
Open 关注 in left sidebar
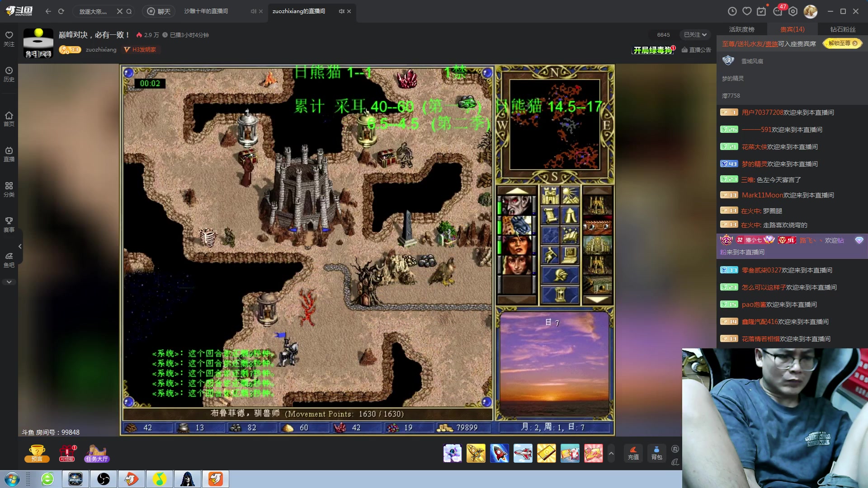pyautogui.click(x=9, y=39)
